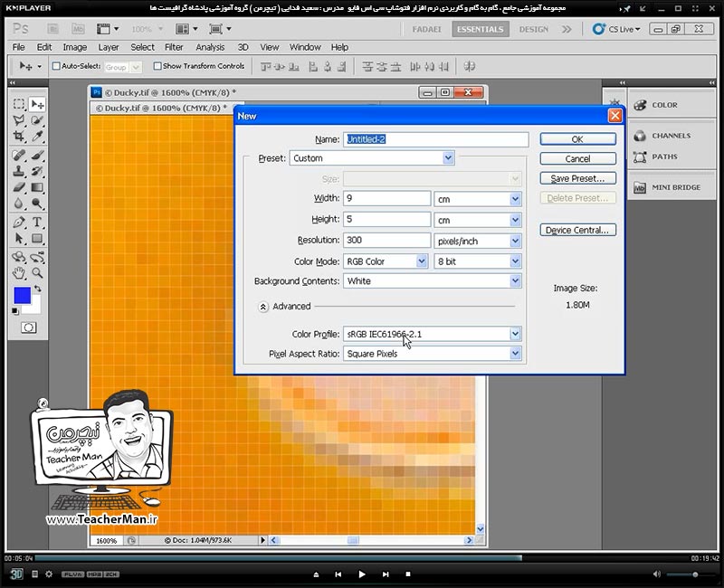Select the Dodge tool

[x=37, y=203]
